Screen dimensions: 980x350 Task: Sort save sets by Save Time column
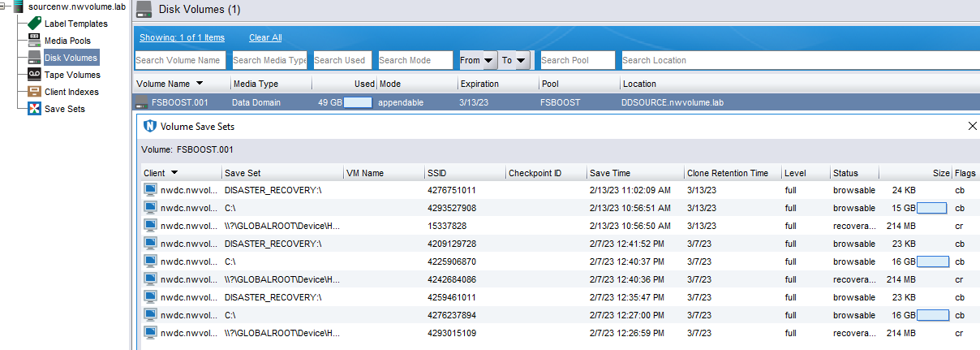click(635, 173)
